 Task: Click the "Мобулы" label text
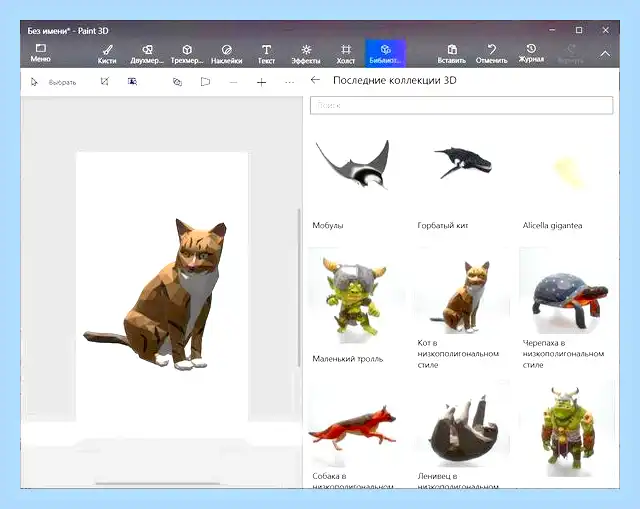pyautogui.click(x=328, y=225)
